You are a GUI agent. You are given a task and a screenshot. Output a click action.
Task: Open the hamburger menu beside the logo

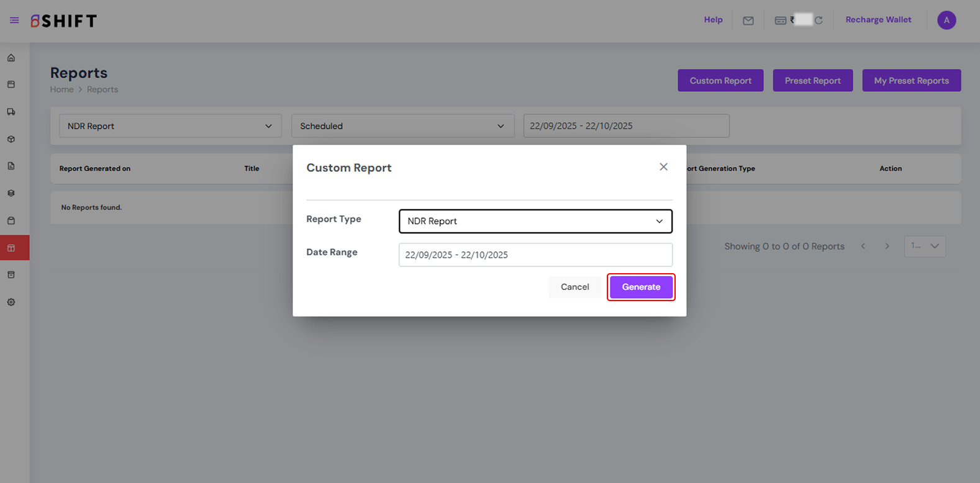point(14,20)
